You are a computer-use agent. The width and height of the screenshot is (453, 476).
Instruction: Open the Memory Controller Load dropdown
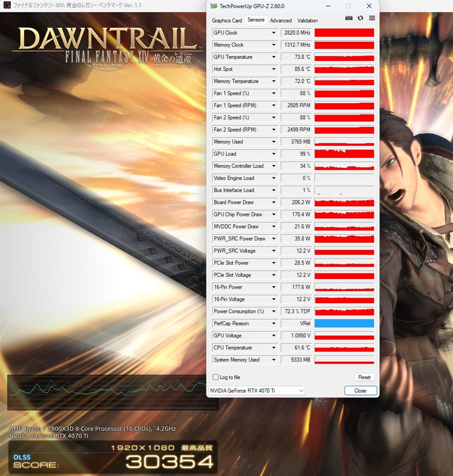point(274,166)
